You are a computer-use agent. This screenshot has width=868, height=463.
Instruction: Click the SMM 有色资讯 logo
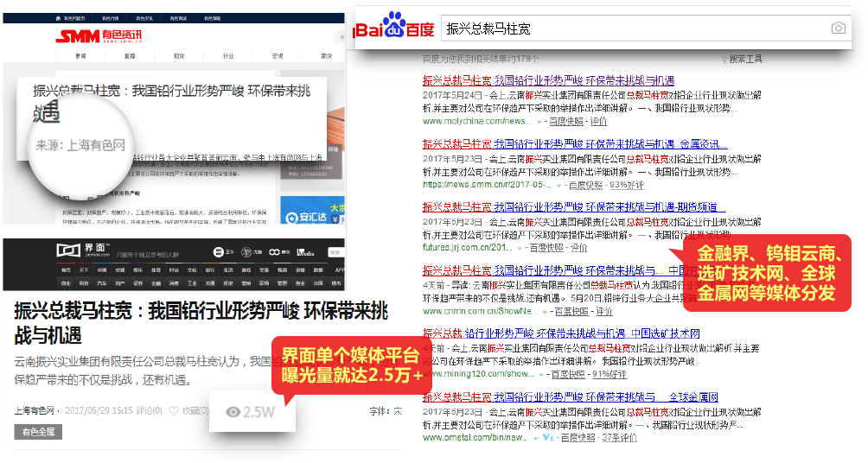click(99, 36)
